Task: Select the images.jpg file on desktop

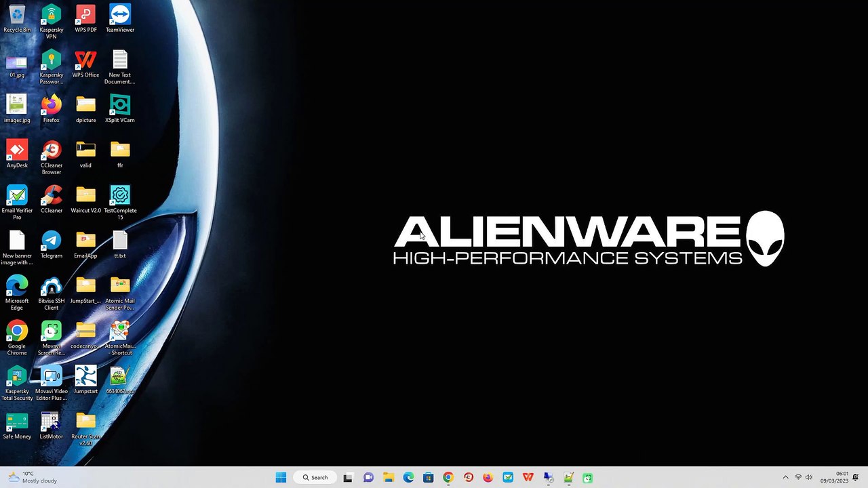Action: point(17,108)
